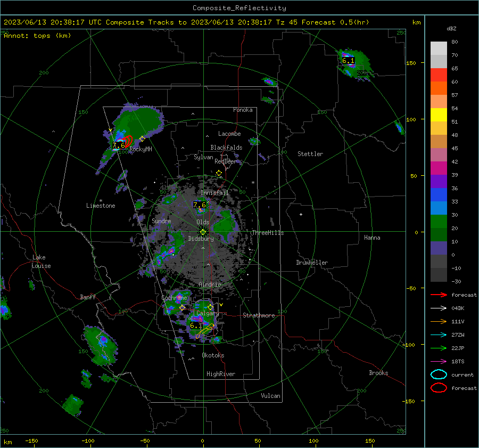Viewport: 479px width, 448px height.
Task: Click the cyan 27ZW arrow legend icon
Action: click(439, 335)
